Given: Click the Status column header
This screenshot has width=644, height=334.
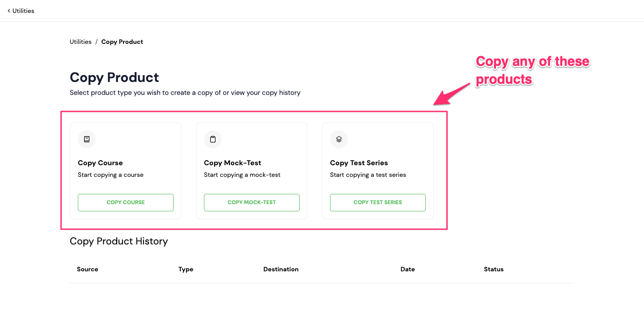Looking at the screenshot, I should click(494, 269).
